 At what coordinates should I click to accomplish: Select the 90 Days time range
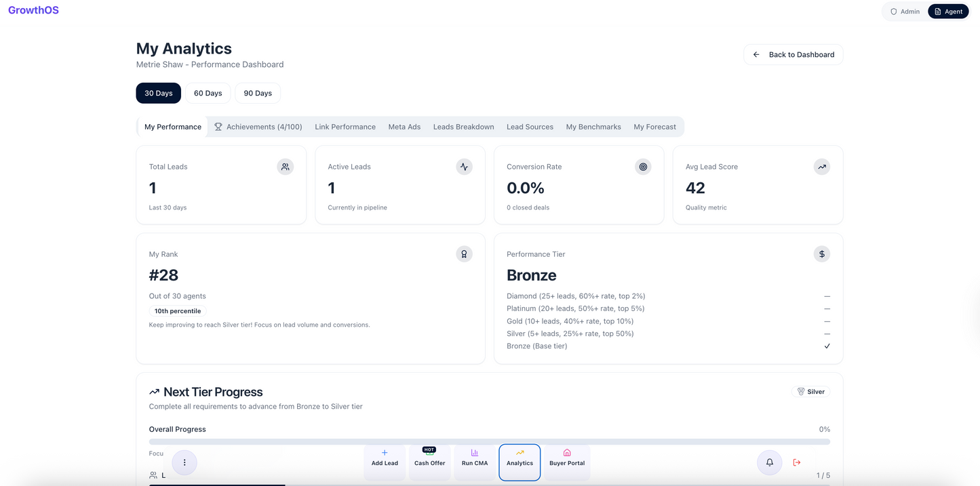pyautogui.click(x=258, y=93)
